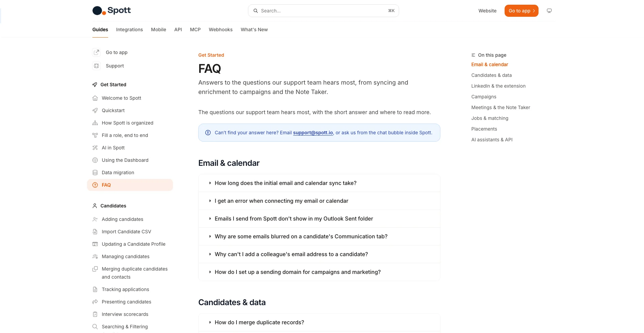Screen dimensions: 644x333
Task: Switch to the API tab
Action: pyautogui.click(x=178, y=30)
